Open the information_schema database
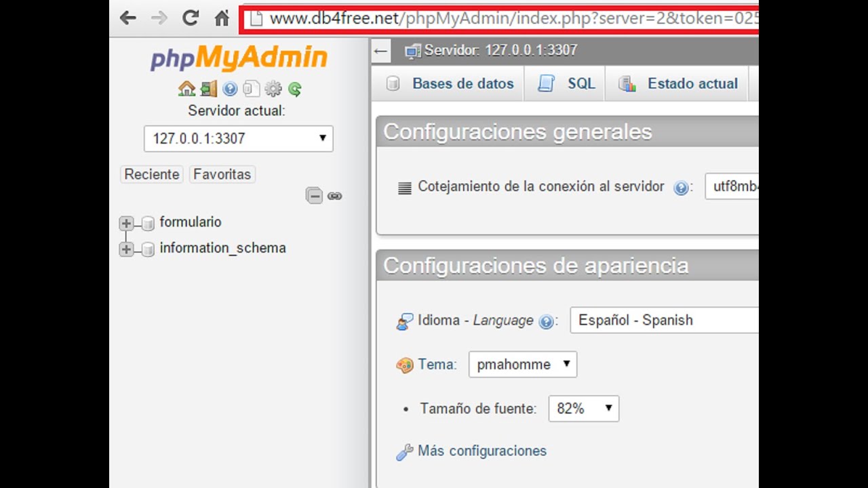 tap(222, 248)
